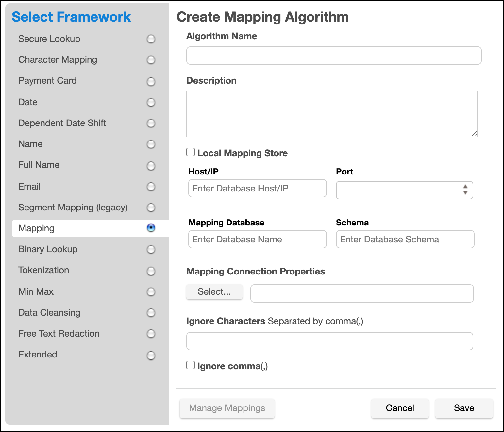Screen dimensions: 504x432
Task: Click inside the Description text area
Action: [x=332, y=114]
